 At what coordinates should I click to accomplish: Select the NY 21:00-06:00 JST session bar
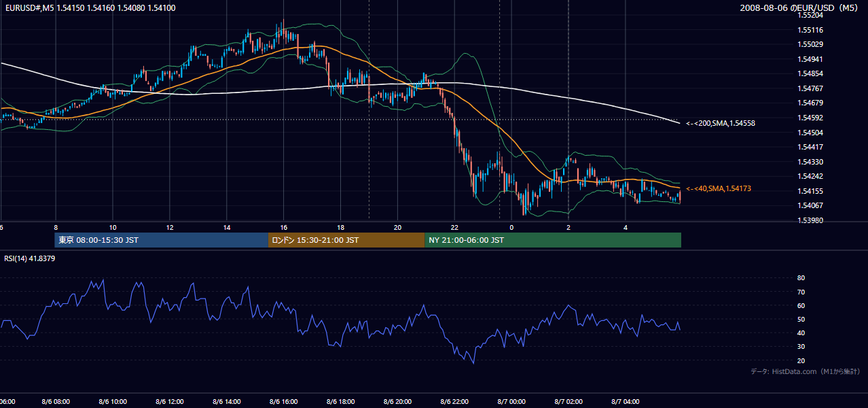coord(553,240)
